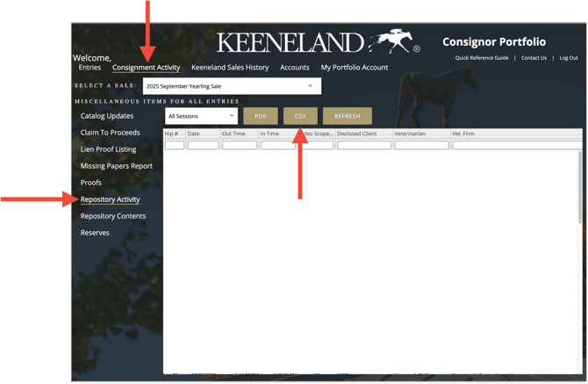Open the Reserves page
This screenshot has width=588, height=384.
point(95,233)
